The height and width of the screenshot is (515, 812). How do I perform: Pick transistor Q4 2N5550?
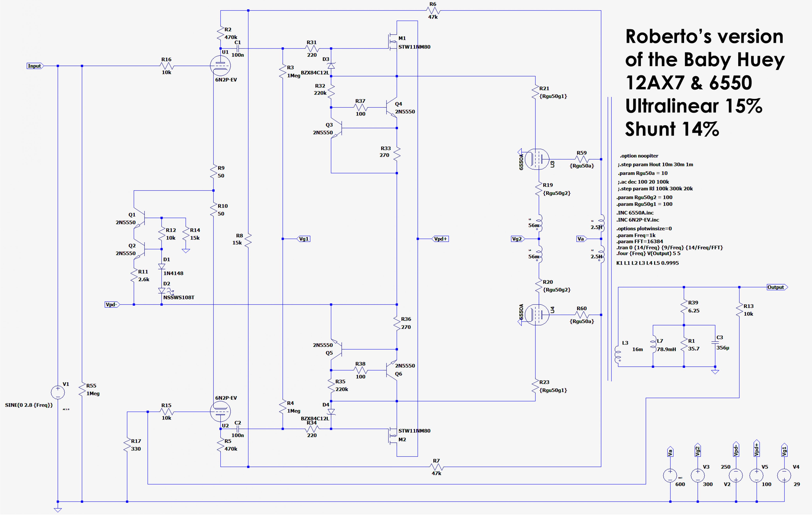point(392,108)
